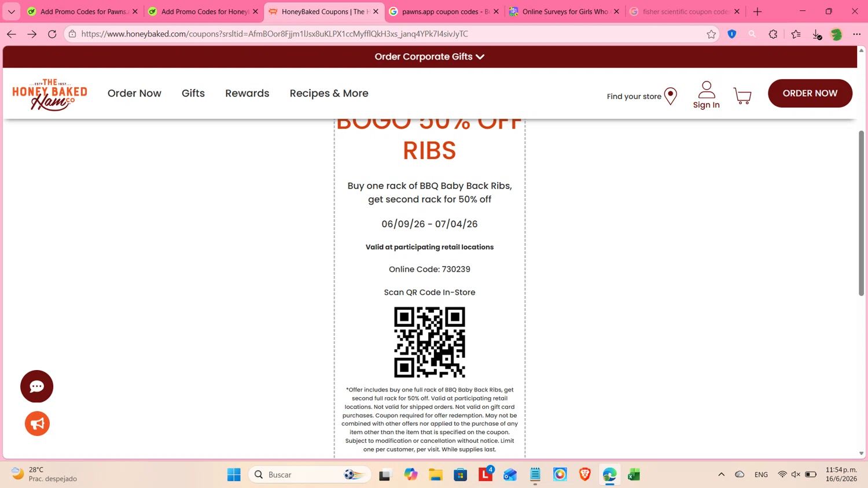
Task: Click Scan QR Code In-Store text
Action: click(429, 293)
